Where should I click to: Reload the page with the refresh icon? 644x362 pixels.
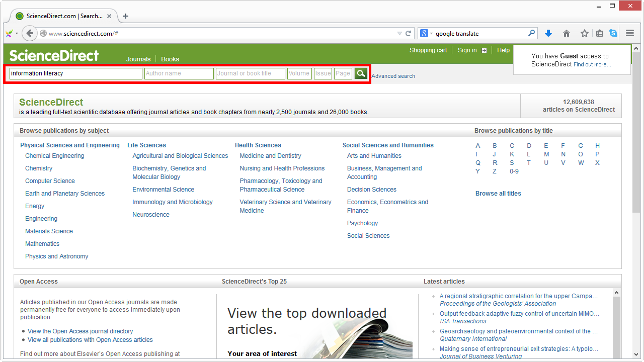(409, 34)
